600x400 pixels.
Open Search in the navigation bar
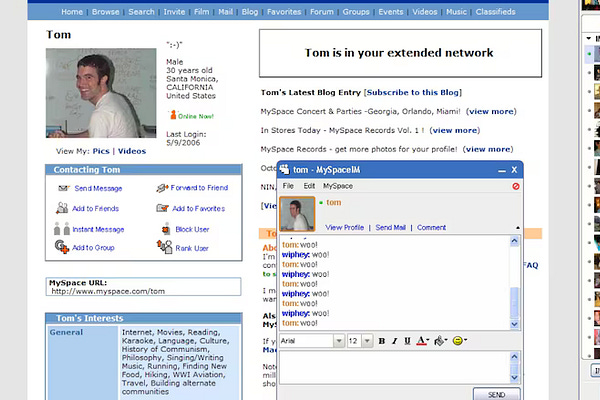click(x=141, y=12)
